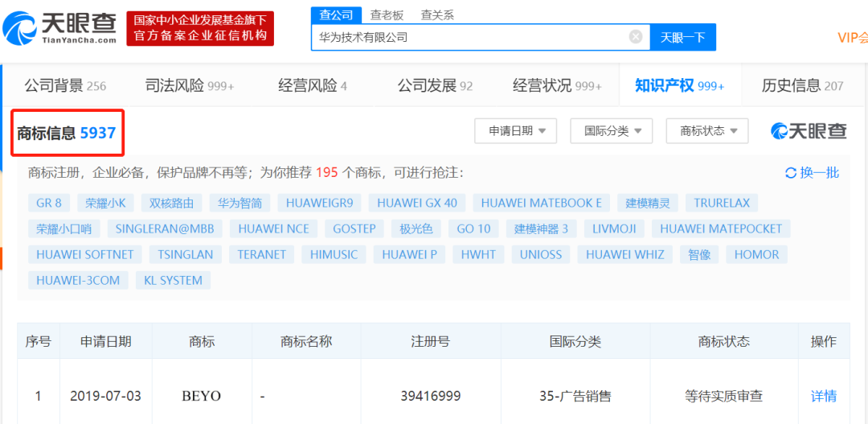
Task: Click the 等待实质审查 status cell
Action: click(723, 397)
